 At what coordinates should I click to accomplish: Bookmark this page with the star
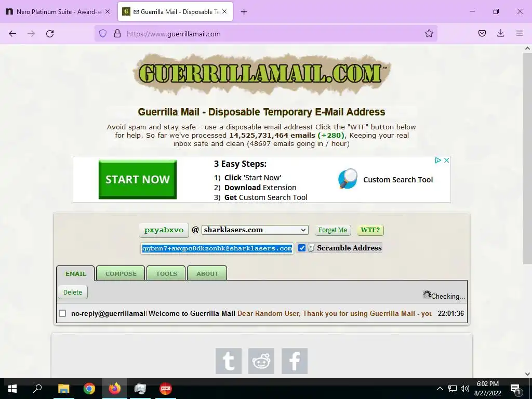[x=429, y=34]
